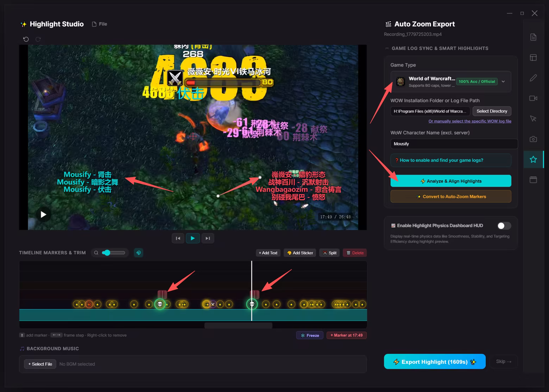
Task: Click the crossed swords icon in the video preview
Action: tap(175, 78)
